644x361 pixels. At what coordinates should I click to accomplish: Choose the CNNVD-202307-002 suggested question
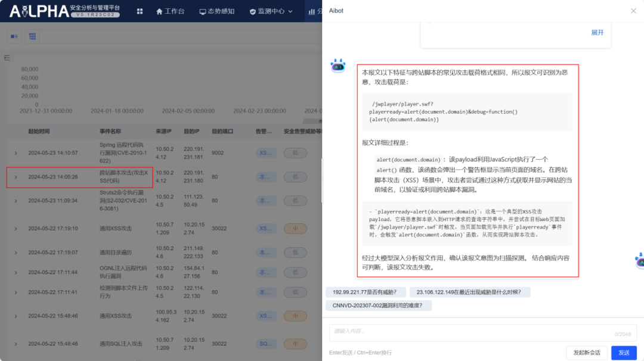[x=378, y=306]
